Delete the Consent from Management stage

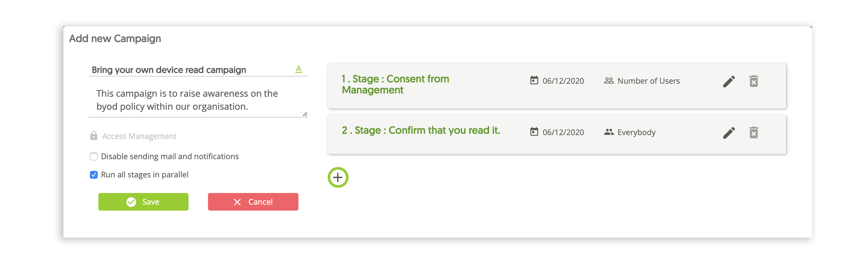(754, 81)
